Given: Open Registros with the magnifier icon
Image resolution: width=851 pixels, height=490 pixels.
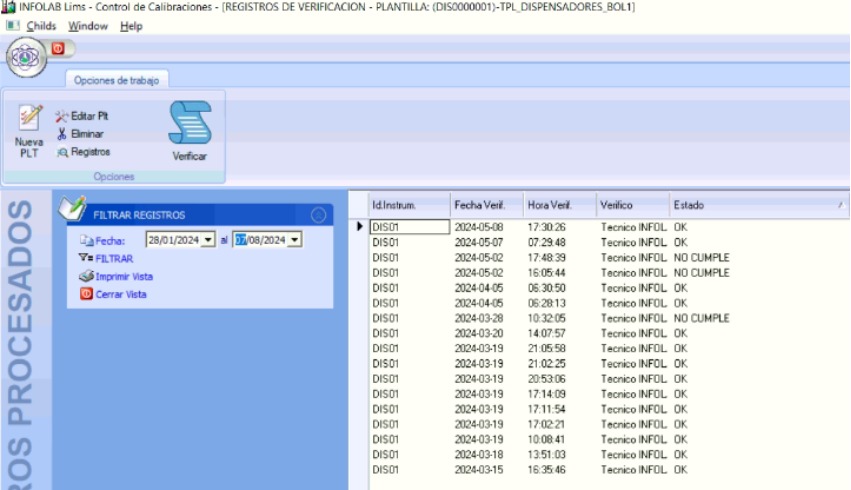Looking at the screenshot, I should pyautogui.click(x=61, y=152).
